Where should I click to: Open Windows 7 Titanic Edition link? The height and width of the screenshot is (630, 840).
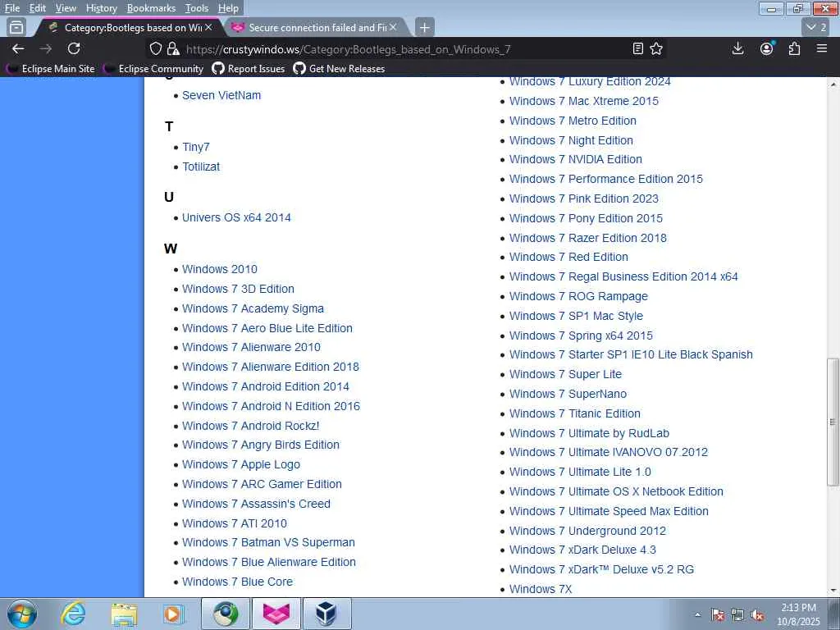click(575, 413)
